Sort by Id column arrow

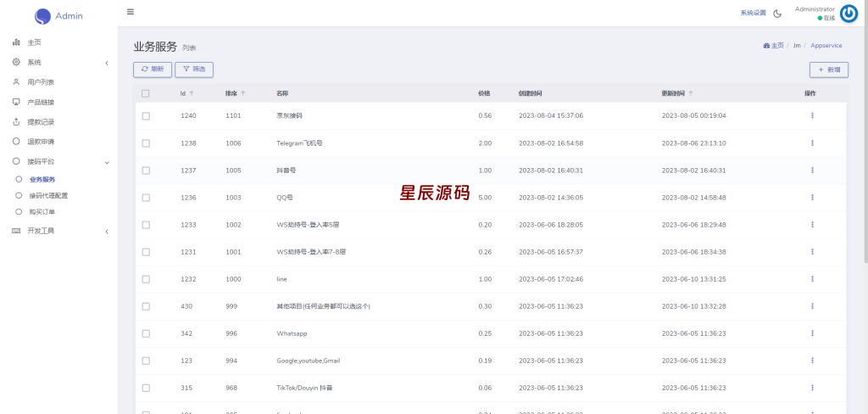192,93
